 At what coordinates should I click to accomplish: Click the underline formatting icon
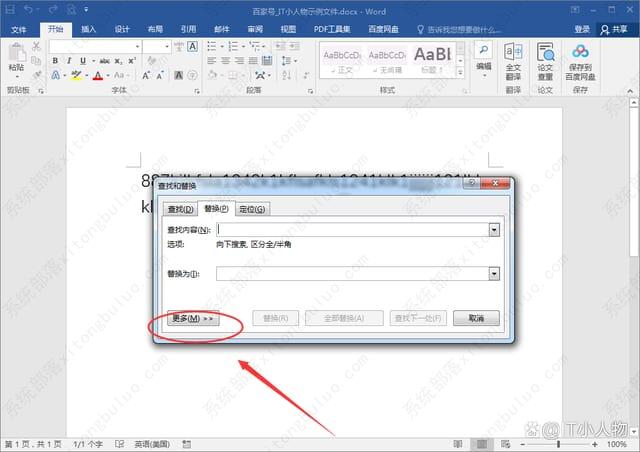point(83,61)
